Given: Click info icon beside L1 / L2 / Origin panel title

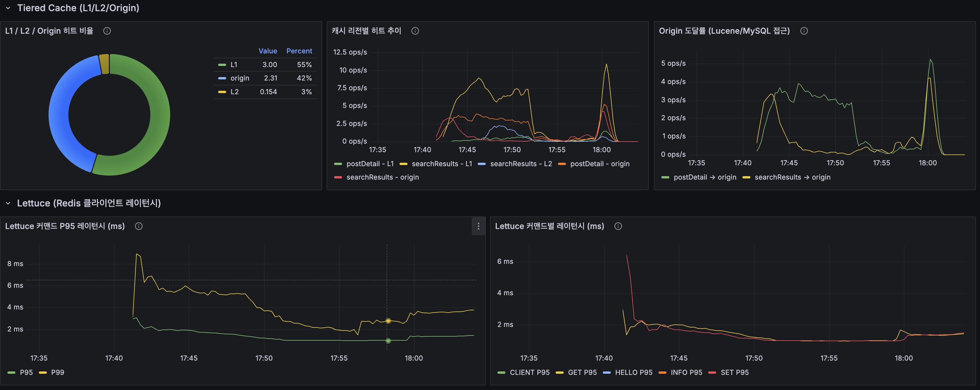Looking at the screenshot, I should (x=107, y=31).
